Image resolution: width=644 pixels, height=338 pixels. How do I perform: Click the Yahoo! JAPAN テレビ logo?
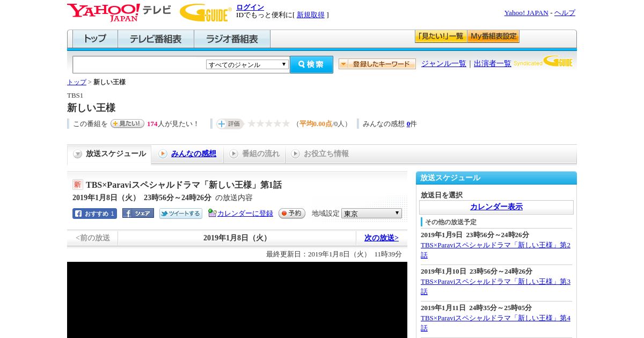(x=119, y=12)
